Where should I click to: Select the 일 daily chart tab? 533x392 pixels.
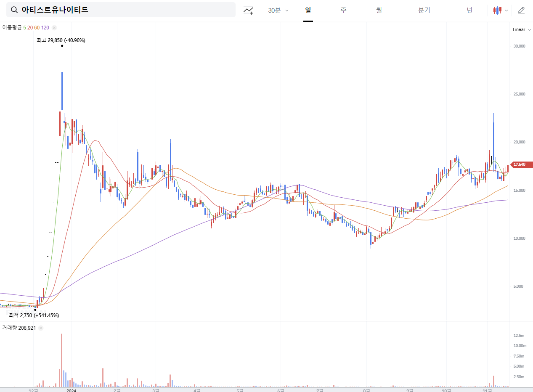pyautogui.click(x=308, y=10)
